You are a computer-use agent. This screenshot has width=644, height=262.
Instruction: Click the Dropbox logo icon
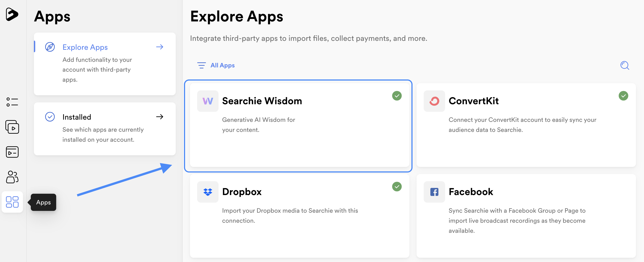(x=208, y=192)
